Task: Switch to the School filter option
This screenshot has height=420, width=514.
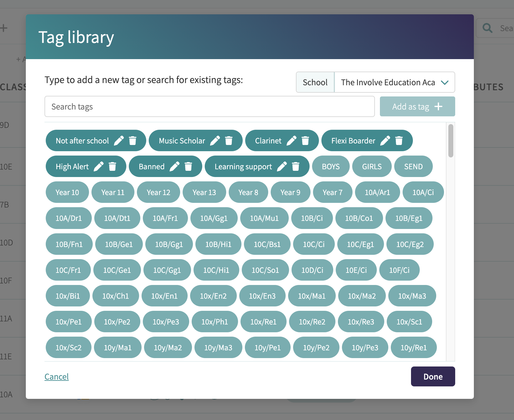Action: coord(315,82)
